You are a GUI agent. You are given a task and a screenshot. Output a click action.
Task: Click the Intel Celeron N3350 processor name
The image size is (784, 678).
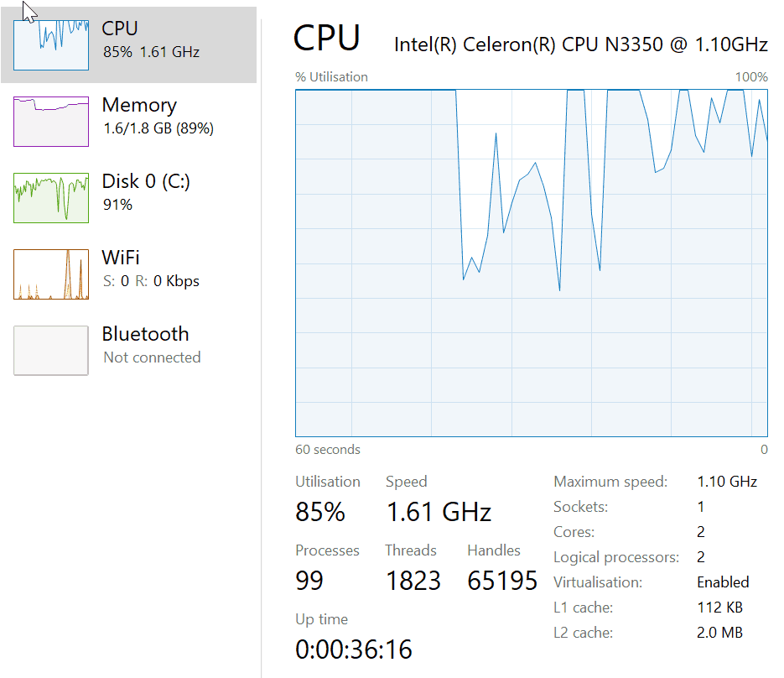coord(580,44)
